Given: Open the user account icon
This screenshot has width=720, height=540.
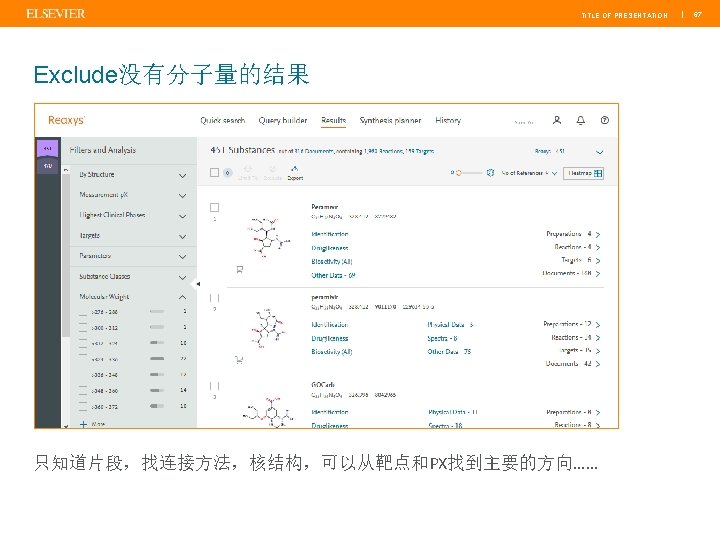Looking at the screenshot, I should coord(557,120).
